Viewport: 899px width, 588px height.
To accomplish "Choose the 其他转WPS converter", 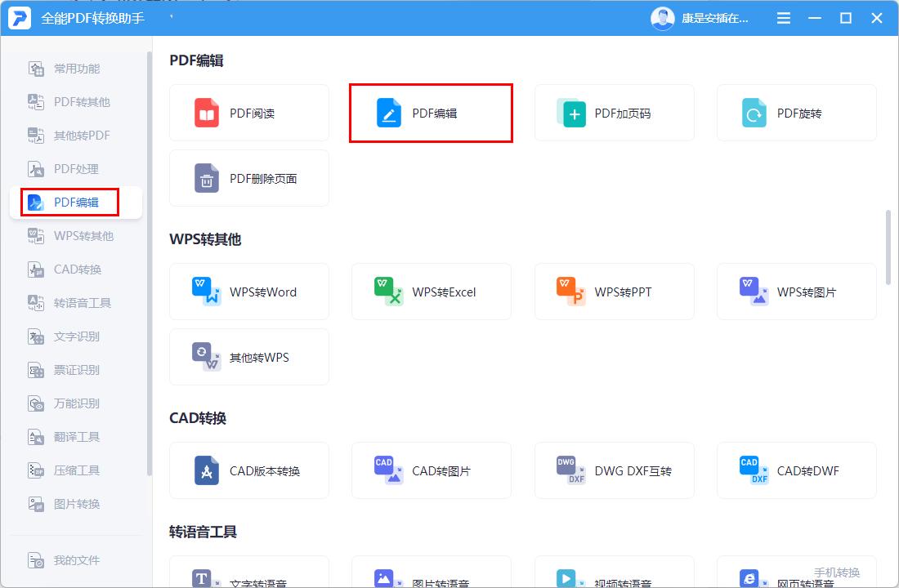I will coord(248,357).
